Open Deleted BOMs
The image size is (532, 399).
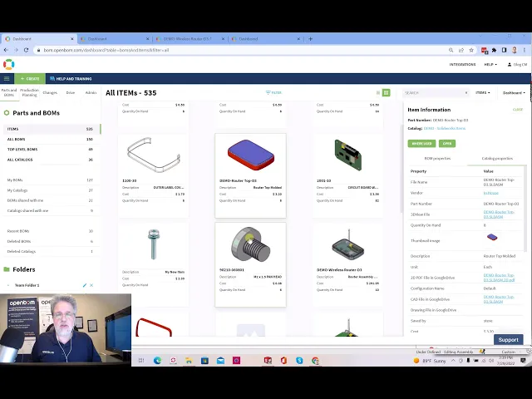coord(50,241)
